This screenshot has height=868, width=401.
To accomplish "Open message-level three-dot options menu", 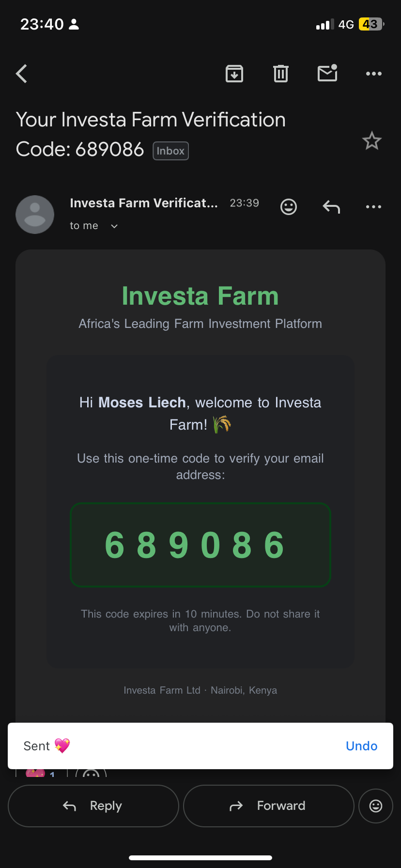I will tap(374, 207).
